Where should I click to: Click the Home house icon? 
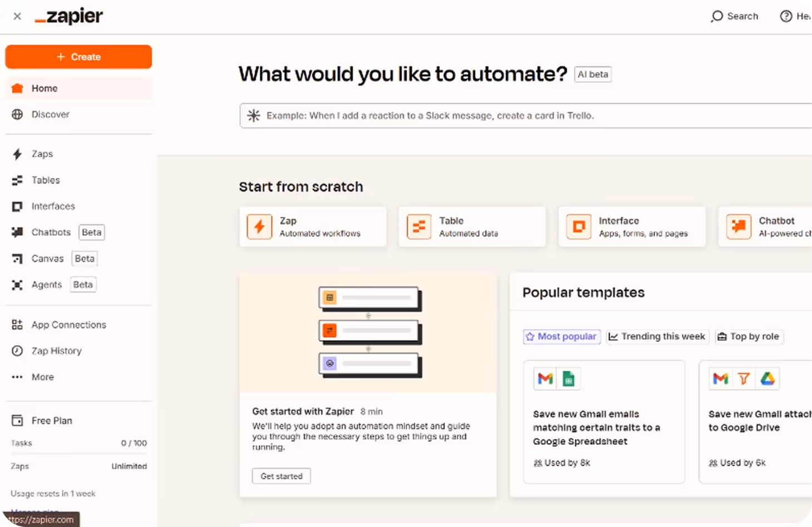click(x=17, y=88)
